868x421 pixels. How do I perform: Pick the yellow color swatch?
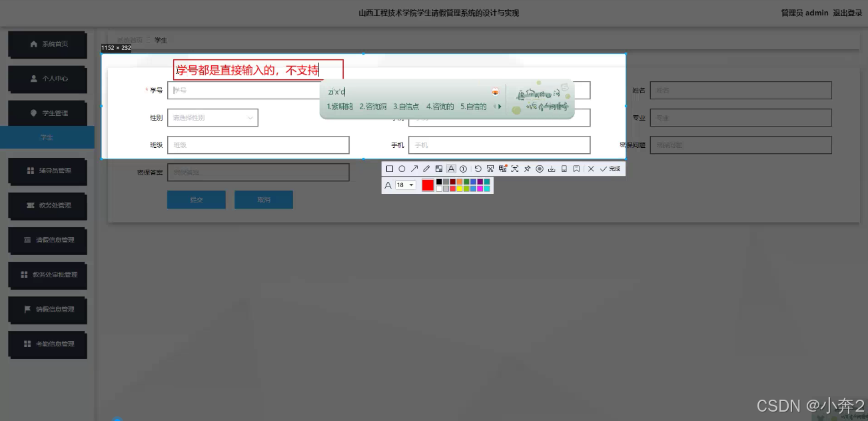tap(459, 189)
